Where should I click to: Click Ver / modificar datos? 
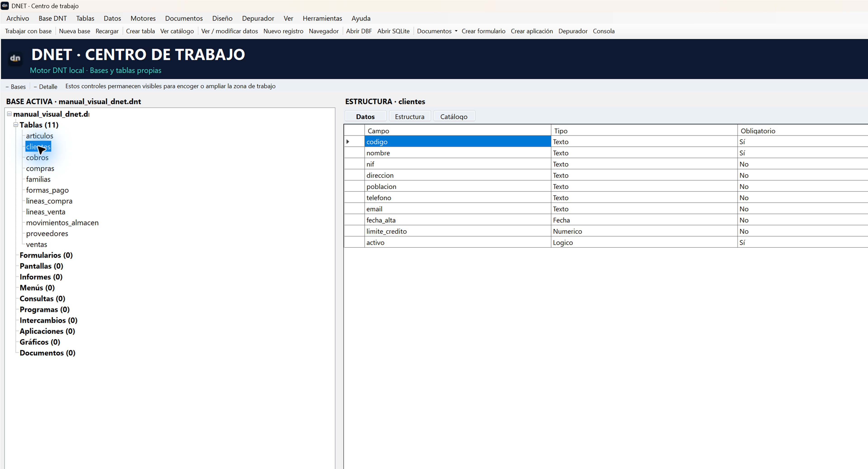point(229,31)
